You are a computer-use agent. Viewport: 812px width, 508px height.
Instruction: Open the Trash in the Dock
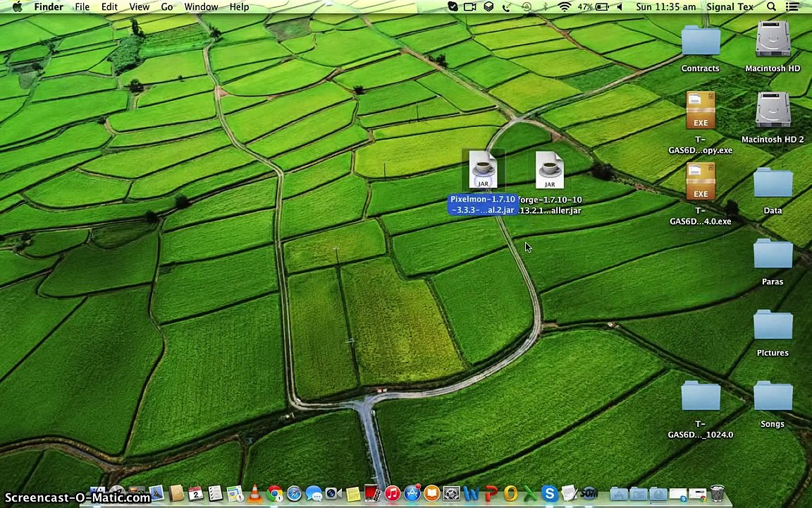point(717,494)
